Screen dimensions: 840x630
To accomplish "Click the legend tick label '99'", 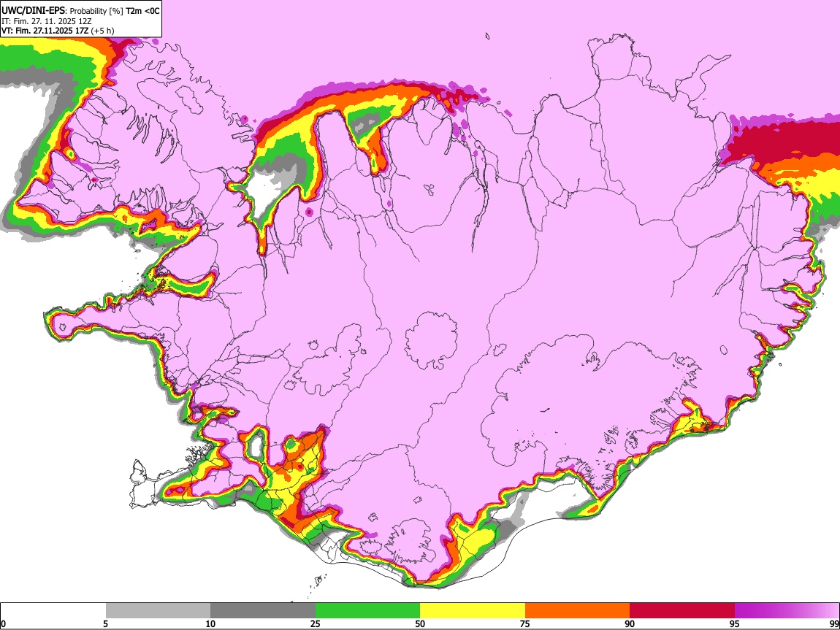I will click(x=834, y=624).
